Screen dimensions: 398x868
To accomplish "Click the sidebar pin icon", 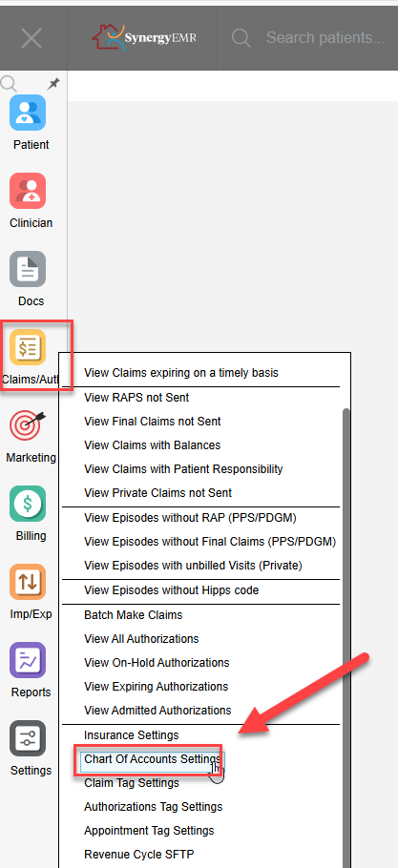I will (53, 84).
